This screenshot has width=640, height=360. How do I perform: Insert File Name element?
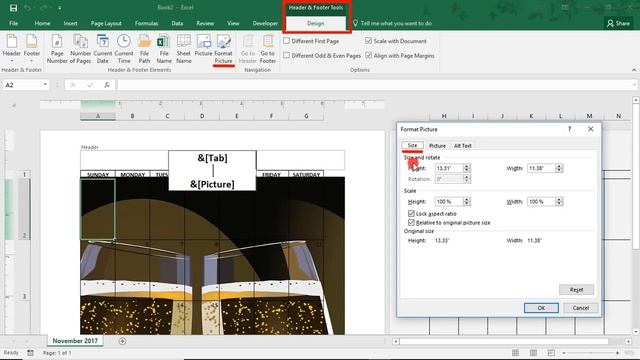click(164, 49)
